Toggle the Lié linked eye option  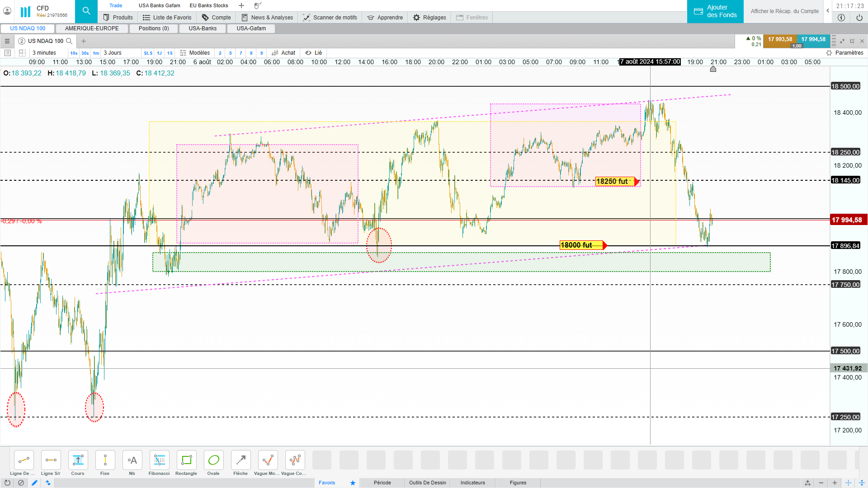click(314, 53)
